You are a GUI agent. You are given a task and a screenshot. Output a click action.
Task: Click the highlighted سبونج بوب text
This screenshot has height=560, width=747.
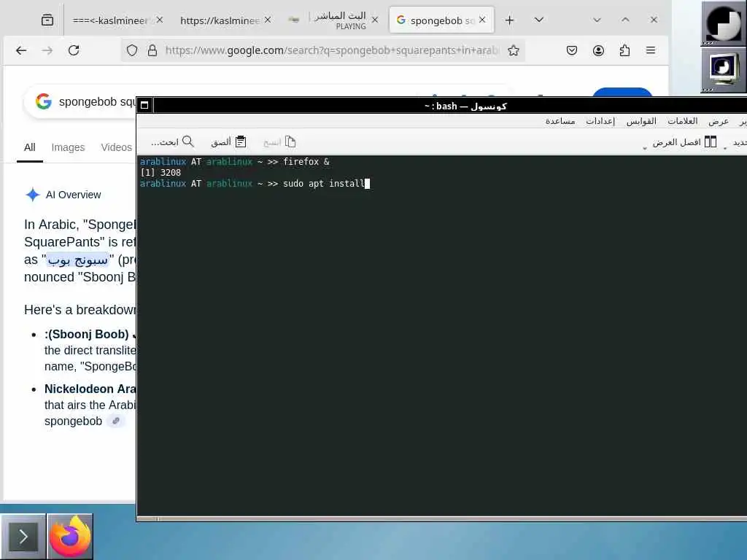coord(78,260)
